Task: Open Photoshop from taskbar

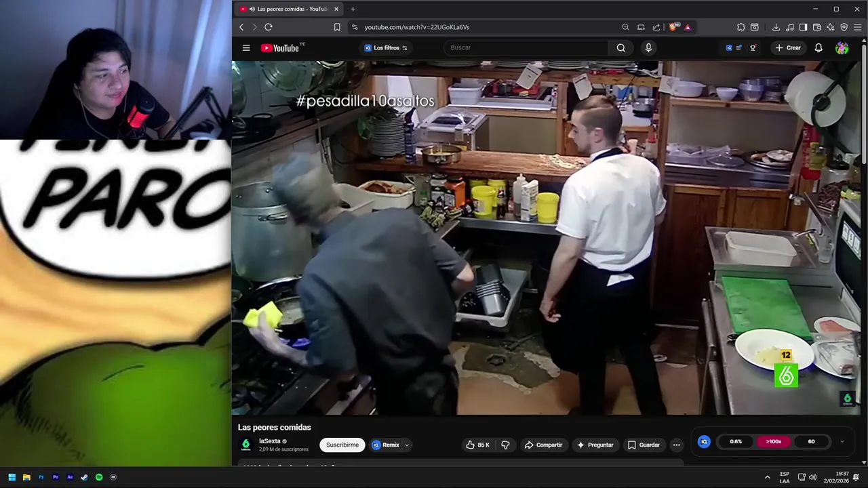Action: tap(41, 477)
